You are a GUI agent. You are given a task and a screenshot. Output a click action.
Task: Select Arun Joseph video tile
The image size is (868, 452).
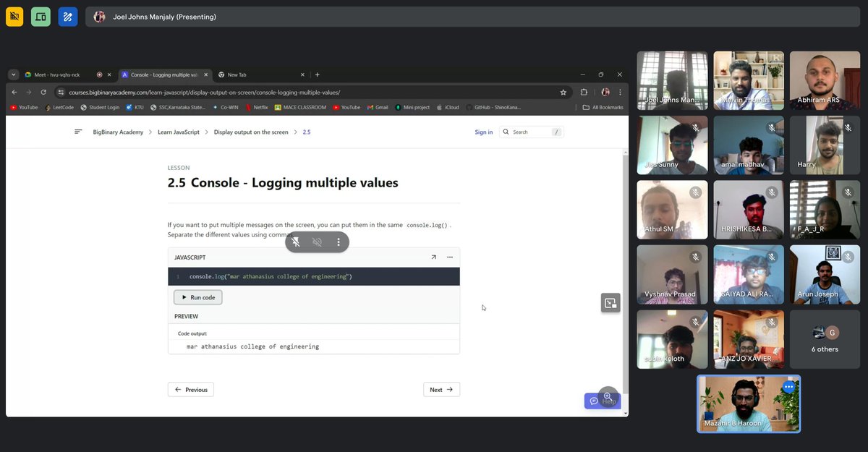pos(825,274)
